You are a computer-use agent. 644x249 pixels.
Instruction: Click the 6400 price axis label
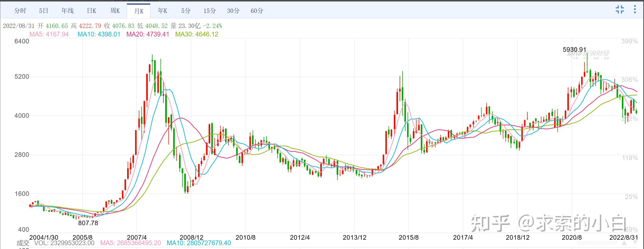pos(22,41)
